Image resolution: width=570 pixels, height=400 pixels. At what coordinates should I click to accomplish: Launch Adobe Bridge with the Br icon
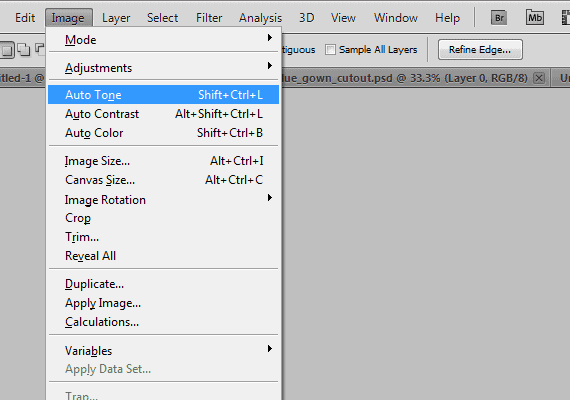(x=499, y=17)
